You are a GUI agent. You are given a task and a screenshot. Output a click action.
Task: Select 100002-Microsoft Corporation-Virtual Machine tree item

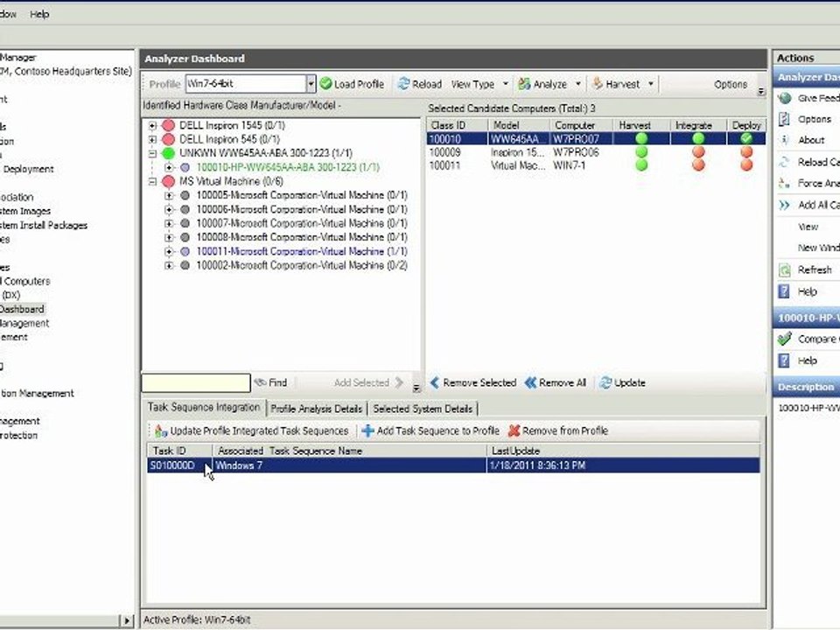(x=302, y=265)
